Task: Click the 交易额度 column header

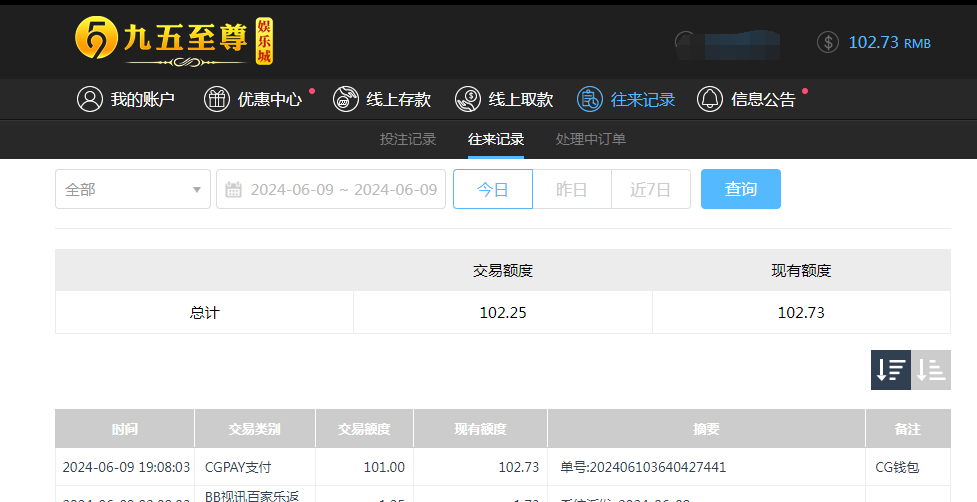Action: point(365,429)
